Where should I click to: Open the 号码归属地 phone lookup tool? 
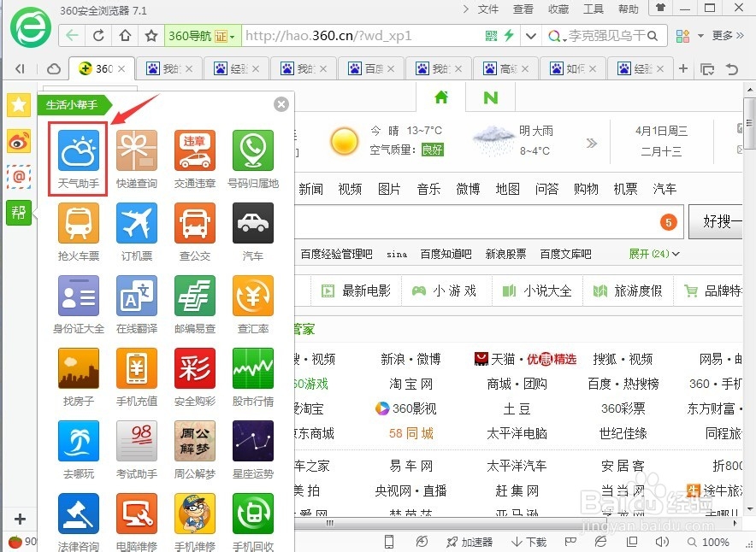tap(253, 159)
